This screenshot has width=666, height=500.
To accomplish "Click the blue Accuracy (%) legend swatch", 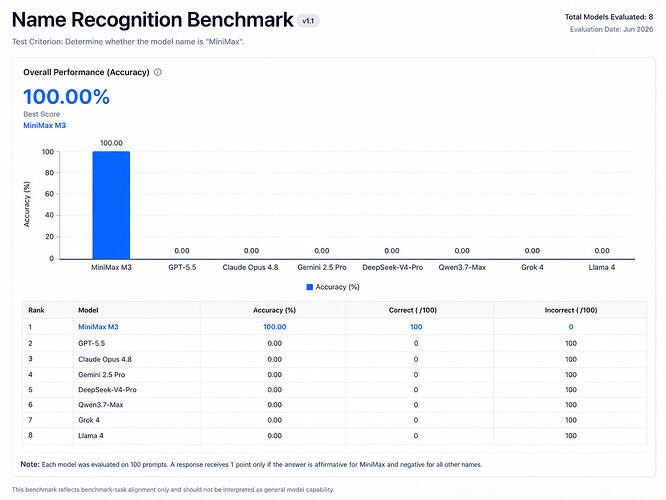I will tap(310, 287).
